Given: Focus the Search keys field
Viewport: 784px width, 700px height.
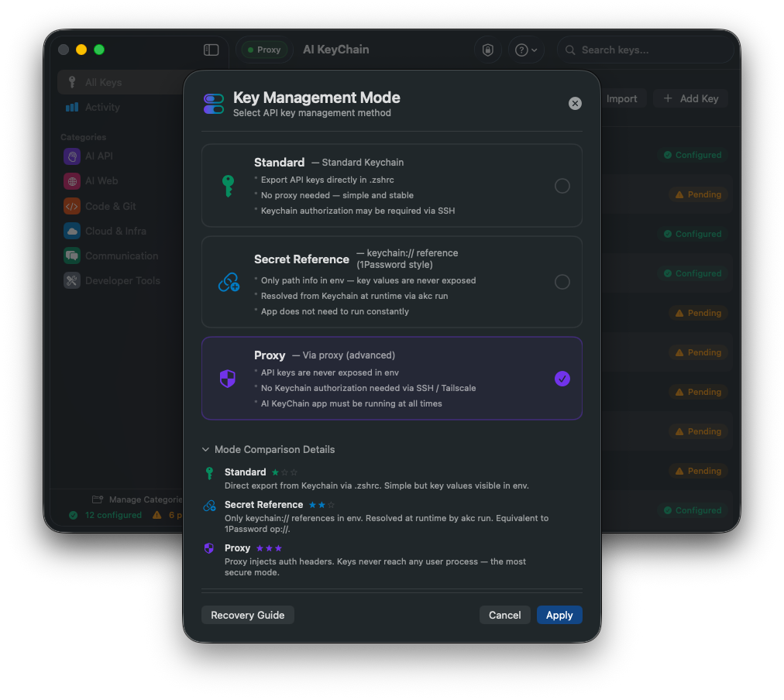Looking at the screenshot, I should 645,50.
